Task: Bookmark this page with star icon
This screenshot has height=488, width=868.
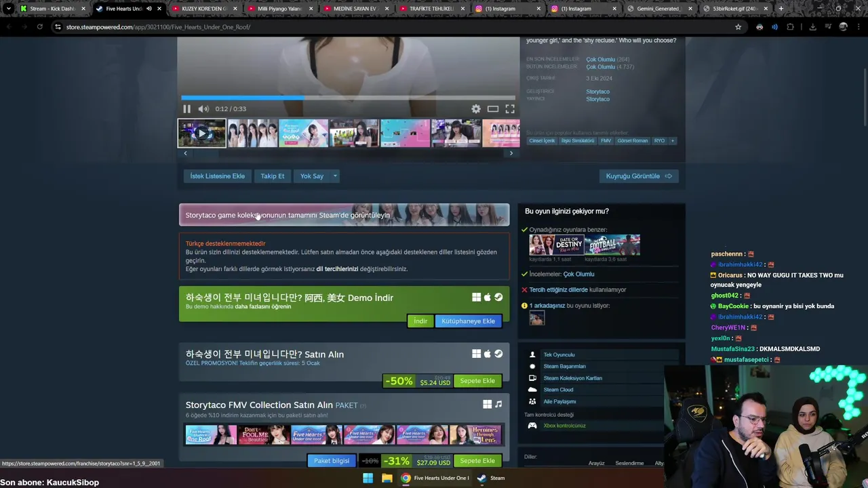Action: coord(738,27)
